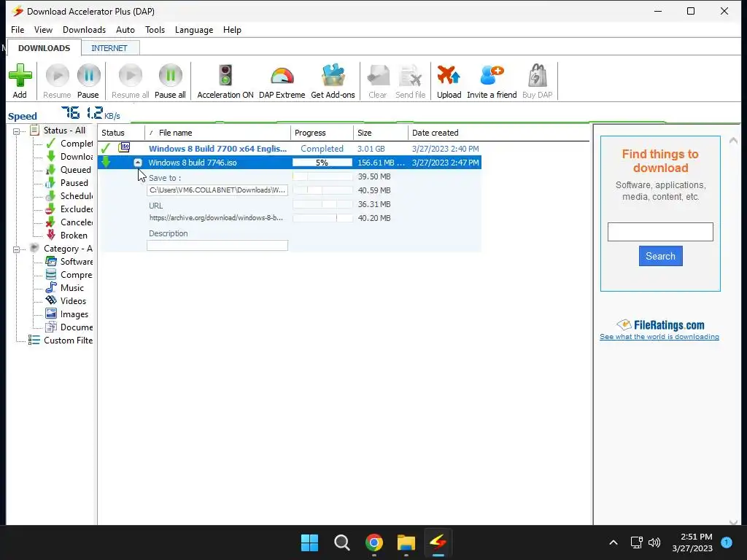Viewport: 747px width, 560px height.
Task: Select the Scheduled status filter
Action: 69,195
